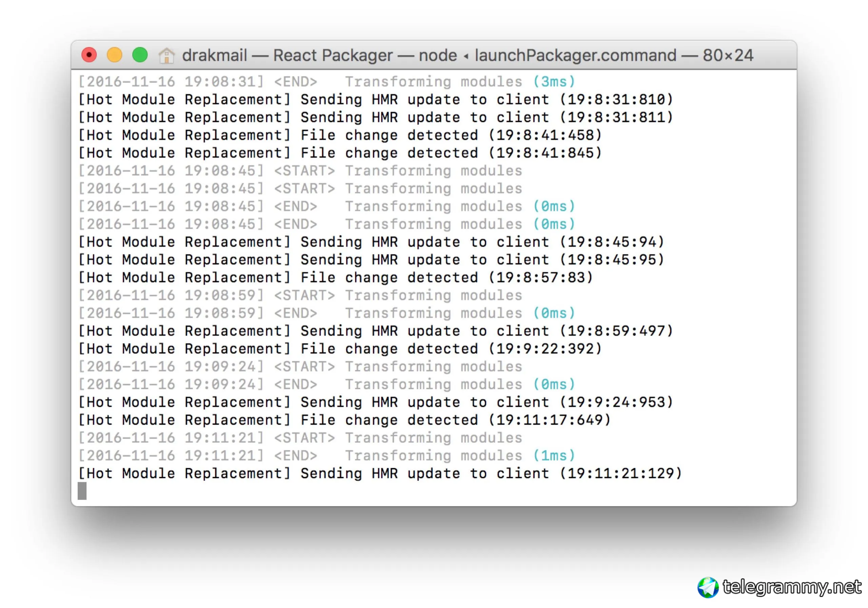Click the cyan '(3ms)' duration text
Image resolution: width=868 pixels, height=608 pixels.
tap(554, 82)
